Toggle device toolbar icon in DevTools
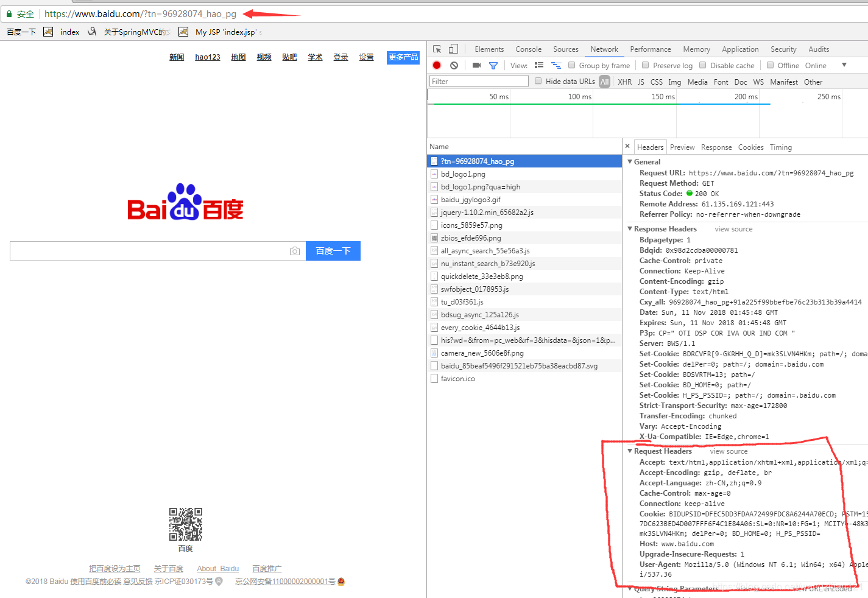 453,49
